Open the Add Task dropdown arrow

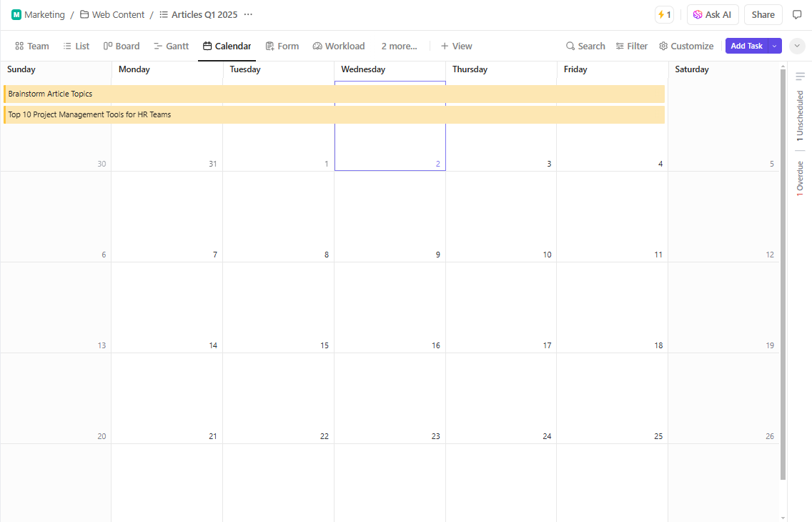tap(775, 46)
